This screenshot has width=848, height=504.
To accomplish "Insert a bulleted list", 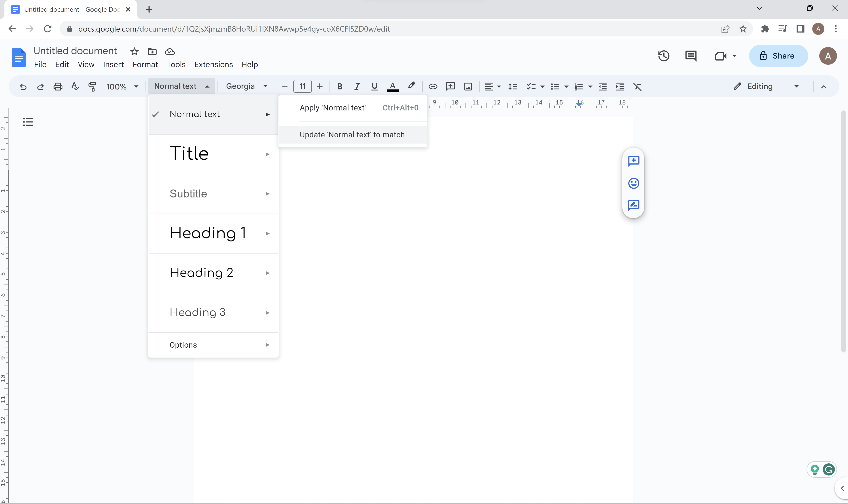I will [x=555, y=87].
